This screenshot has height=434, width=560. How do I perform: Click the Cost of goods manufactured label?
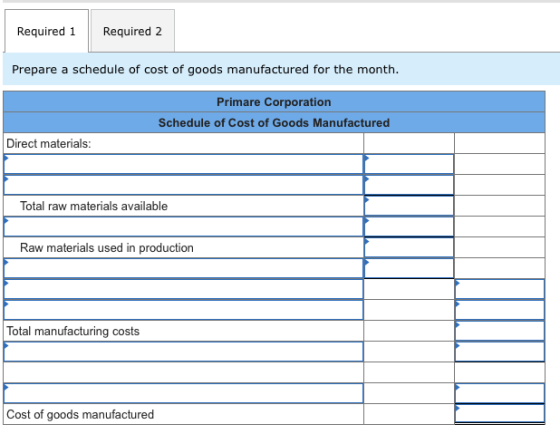coord(80,414)
